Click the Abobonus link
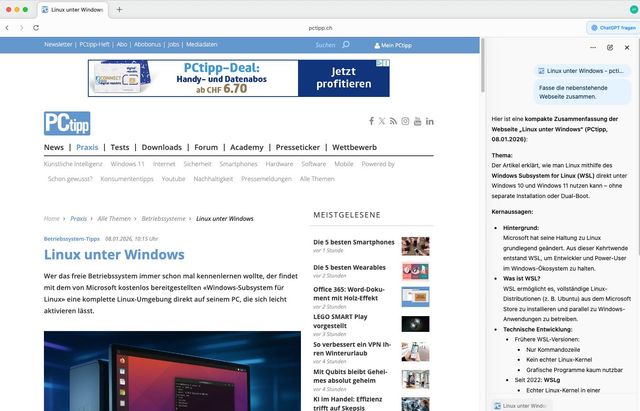The height and width of the screenshot is (411, 640). tap(147, 44)
